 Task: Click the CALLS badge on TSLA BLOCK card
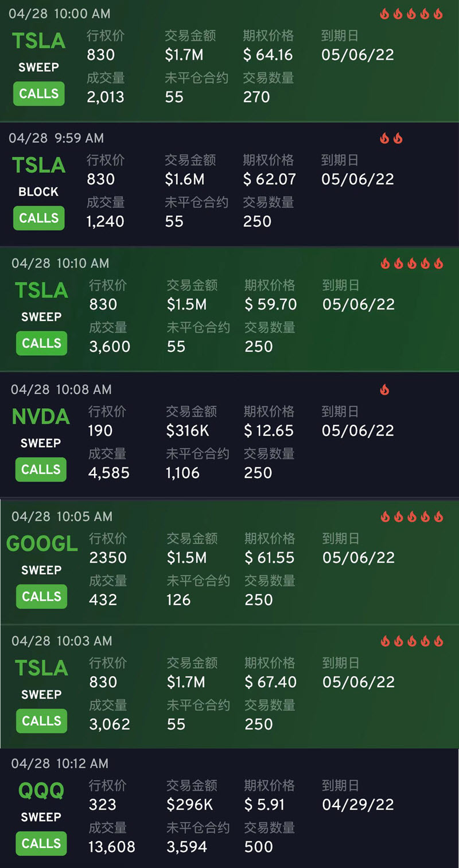39,218
